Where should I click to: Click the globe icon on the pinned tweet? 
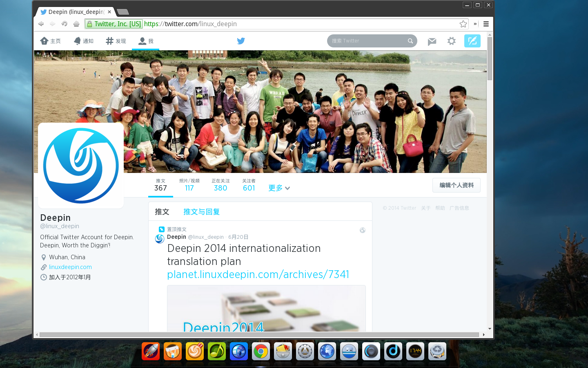[362, 230]
